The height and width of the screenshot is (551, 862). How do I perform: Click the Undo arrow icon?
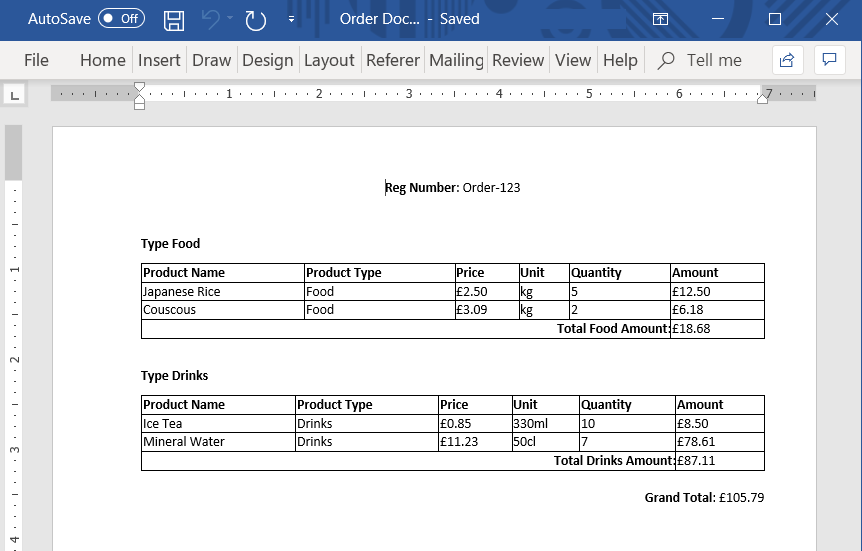tap(210, 19)
